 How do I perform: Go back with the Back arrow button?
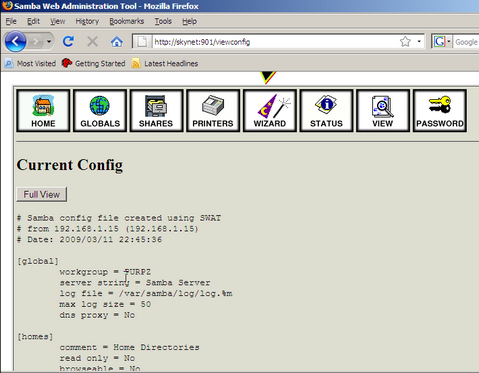pos(15,42)
